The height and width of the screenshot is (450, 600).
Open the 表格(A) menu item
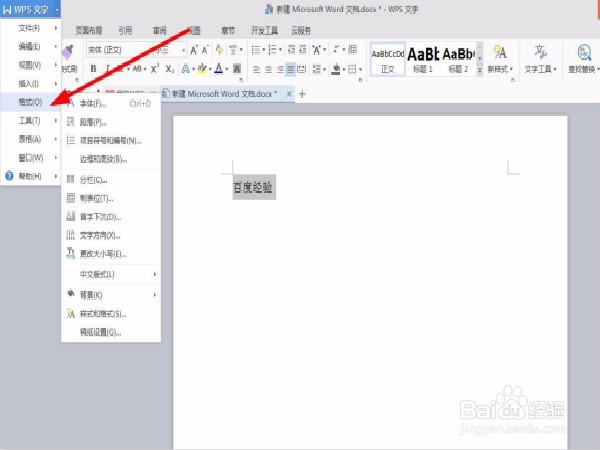pyautogui.click(x=31, y=139)
